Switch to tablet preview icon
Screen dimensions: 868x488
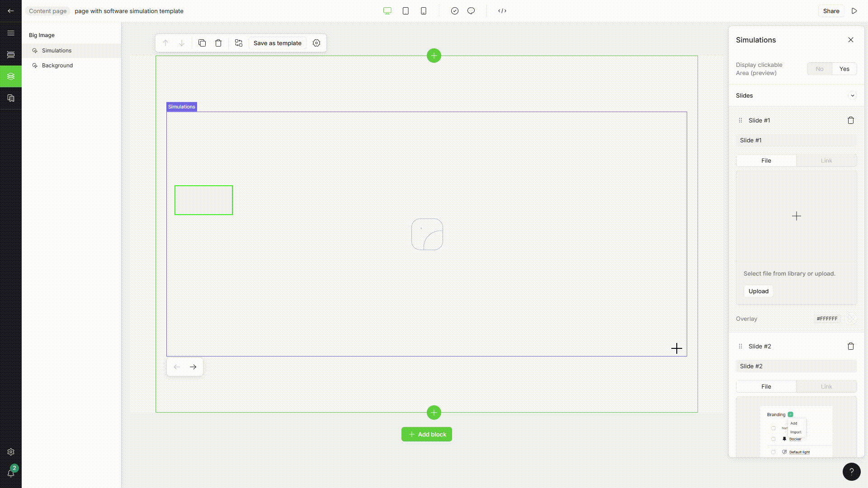[x=406, y=11]
